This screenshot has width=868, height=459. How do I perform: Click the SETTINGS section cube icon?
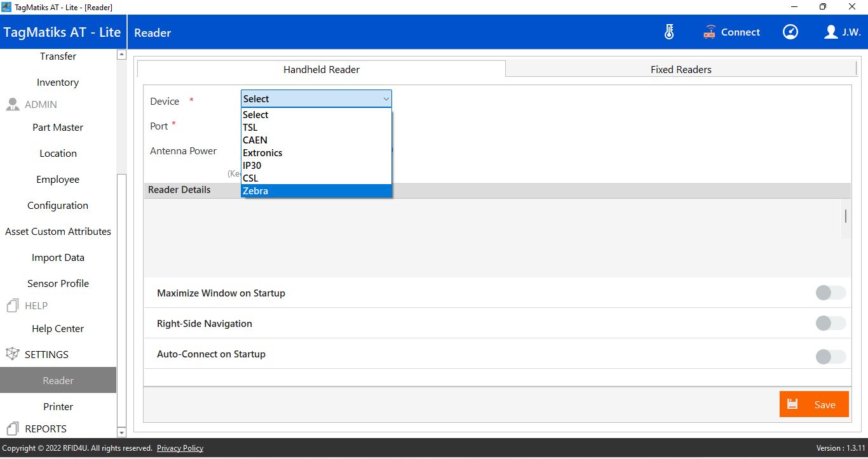(x=12, y=354)
